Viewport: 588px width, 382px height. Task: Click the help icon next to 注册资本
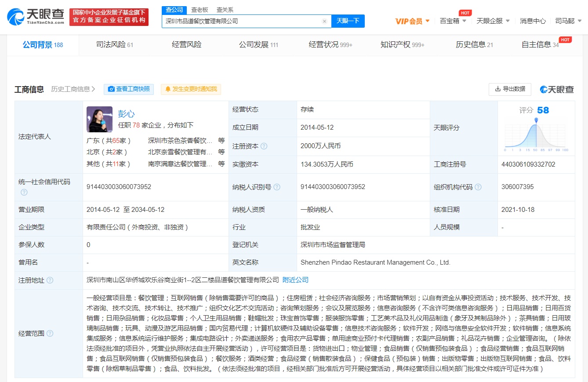pos(264,146)
